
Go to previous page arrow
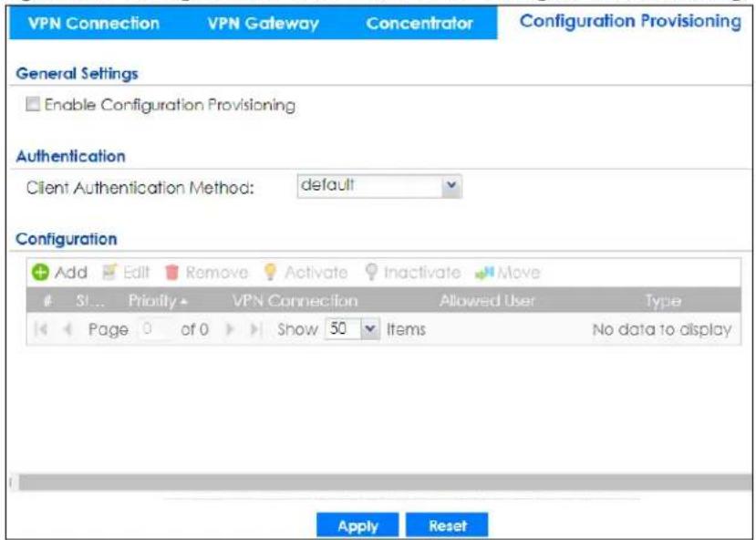68,330
